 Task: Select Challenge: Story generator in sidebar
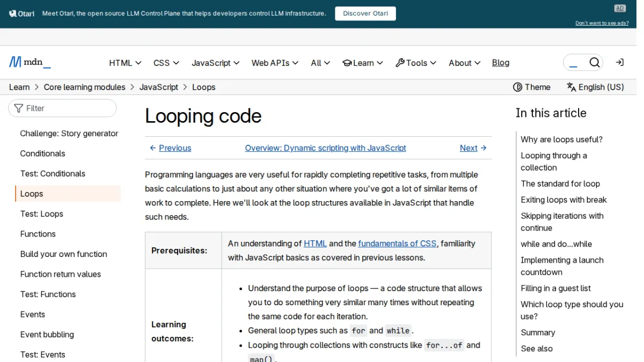click(69, 134)
